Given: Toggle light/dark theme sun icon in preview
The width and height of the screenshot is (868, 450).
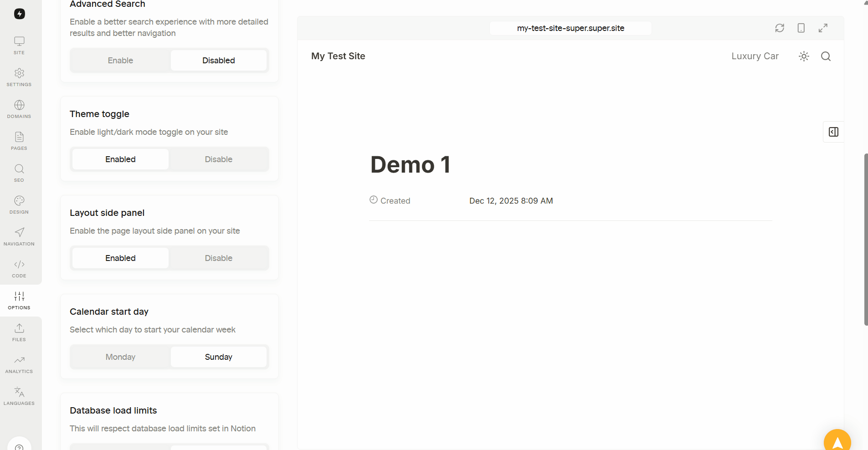Looking at the screenshot, I should coord(804,56).
